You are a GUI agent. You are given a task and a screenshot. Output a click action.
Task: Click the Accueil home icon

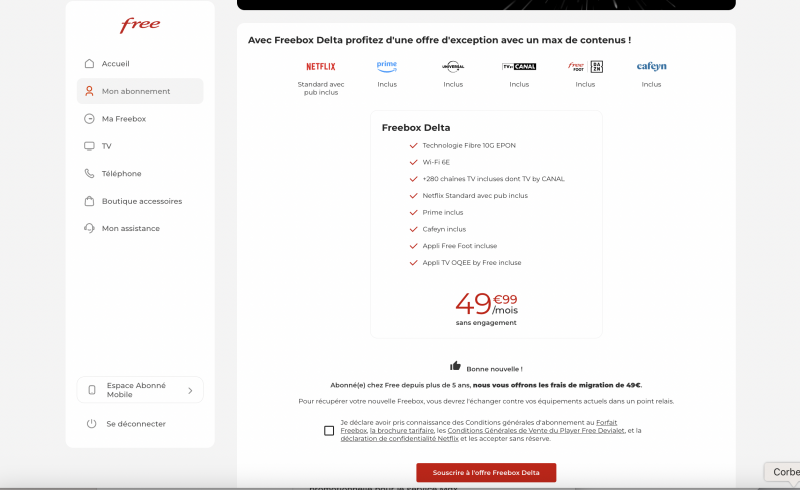[x=90, y=64]
